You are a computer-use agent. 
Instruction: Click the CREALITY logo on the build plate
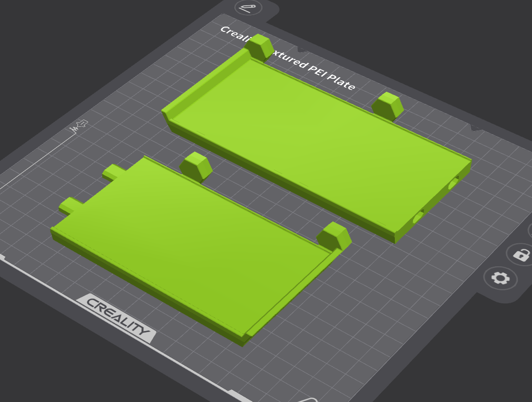(x=117, y=318)
